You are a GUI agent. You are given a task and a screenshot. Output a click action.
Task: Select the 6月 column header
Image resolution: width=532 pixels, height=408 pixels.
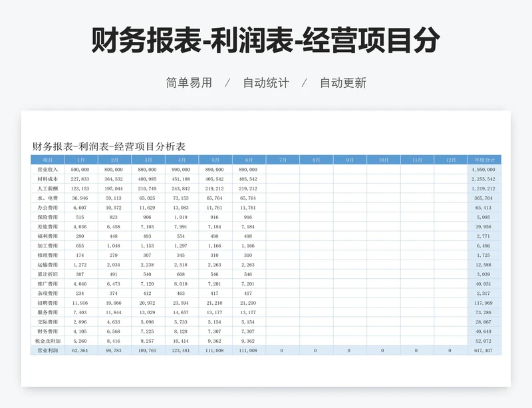coord(249,160)
